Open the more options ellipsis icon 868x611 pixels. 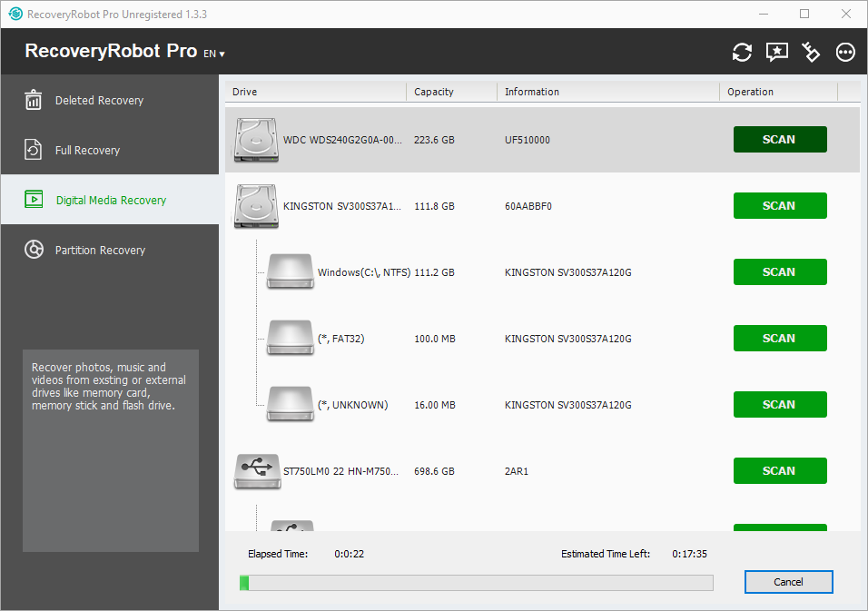tap(845, 52)
